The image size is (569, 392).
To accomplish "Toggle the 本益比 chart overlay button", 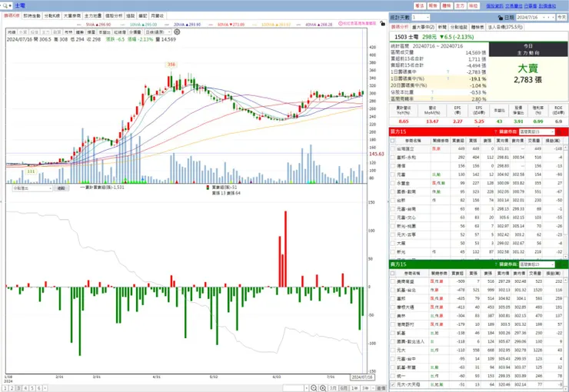I will pos(104,32).
